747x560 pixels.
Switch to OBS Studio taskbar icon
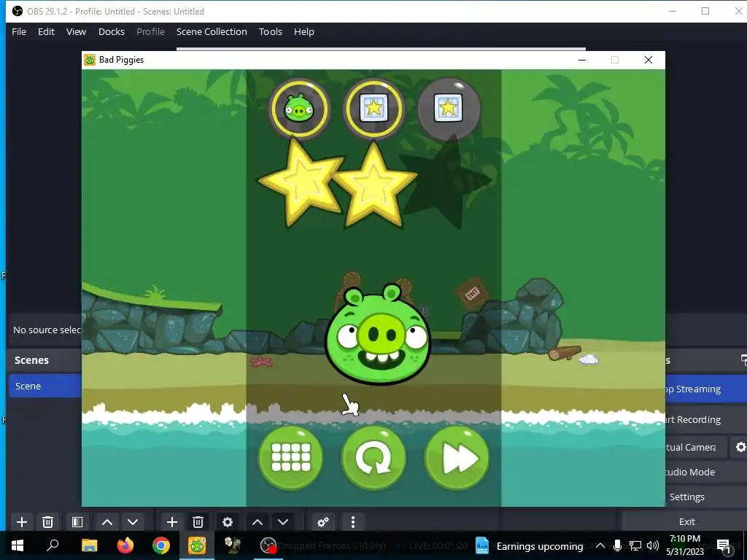(x=268, y=545)
